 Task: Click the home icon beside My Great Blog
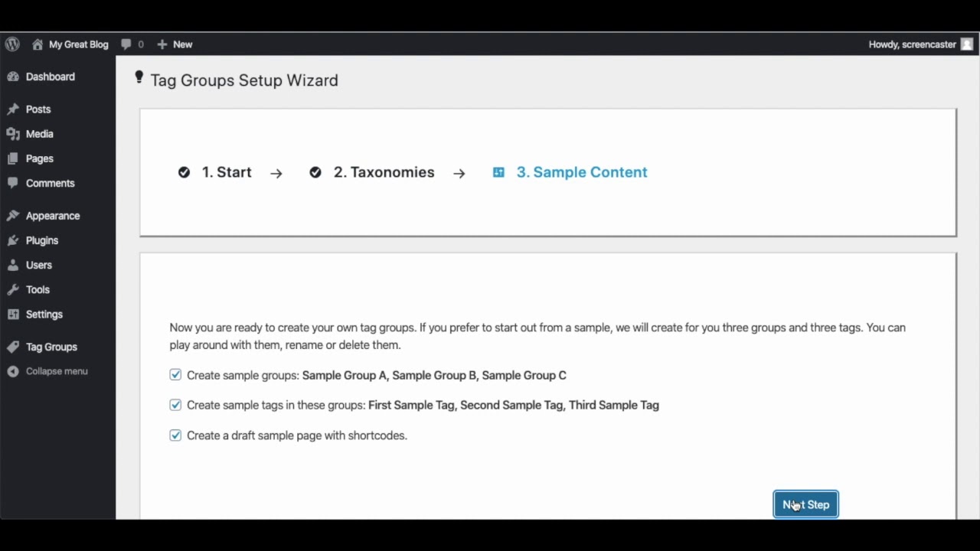point(38,44)
